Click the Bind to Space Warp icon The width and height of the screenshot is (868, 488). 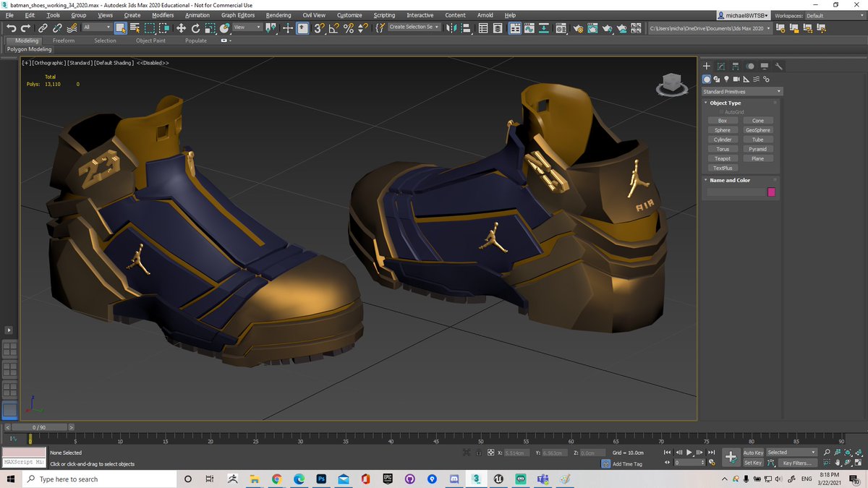click(x=72, y=27)
